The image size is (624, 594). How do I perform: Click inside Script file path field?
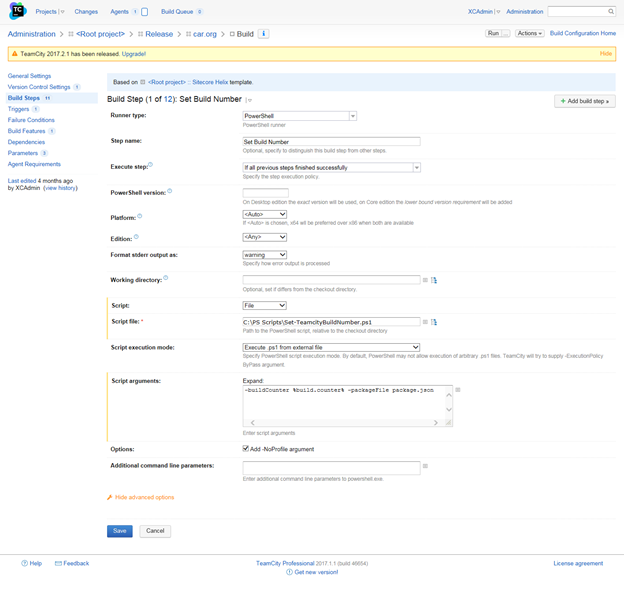(x=331, y=322)
